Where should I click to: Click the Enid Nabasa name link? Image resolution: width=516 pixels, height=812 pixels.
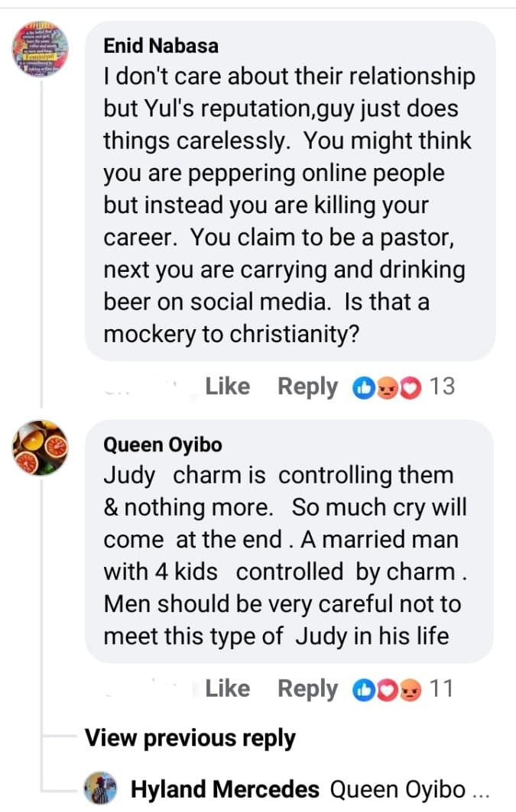pos(161,46)
